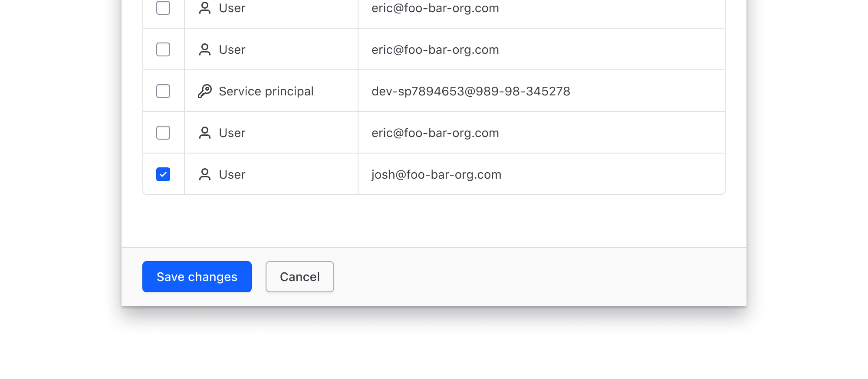Click the Service principal type label
868x379 pixels.
266,91
